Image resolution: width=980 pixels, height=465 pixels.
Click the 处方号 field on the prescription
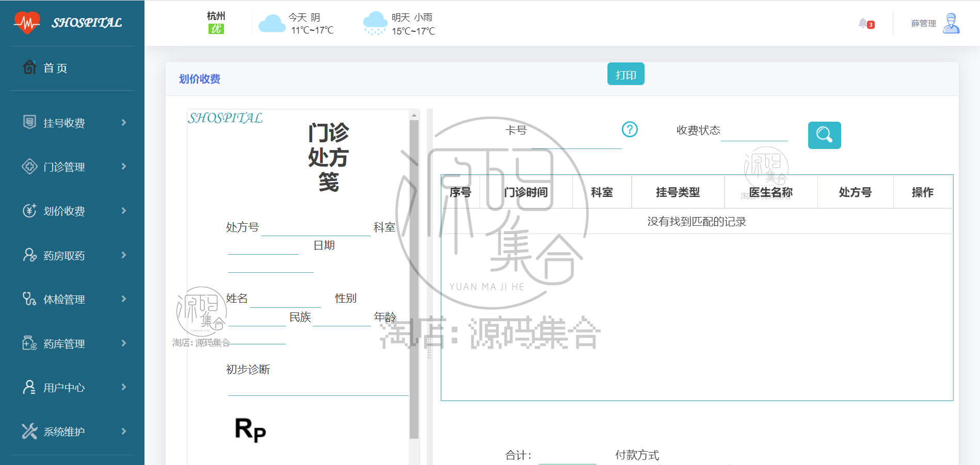pyautogui.click(x=316, y=227)
